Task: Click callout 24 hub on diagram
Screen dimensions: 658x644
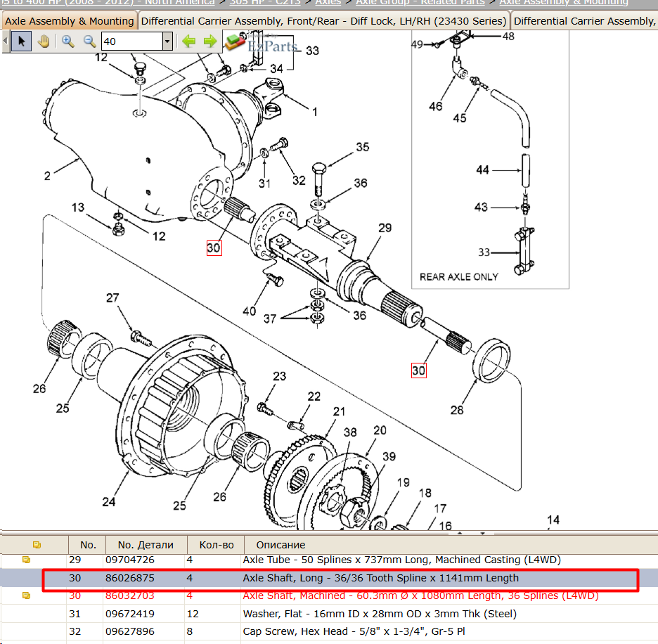Action: pyautogui.click(x=109, y=502)
